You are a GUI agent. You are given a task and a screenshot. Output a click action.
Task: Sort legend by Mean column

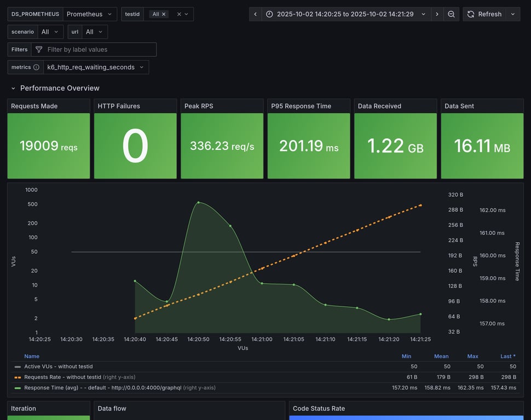pos(441,356)
